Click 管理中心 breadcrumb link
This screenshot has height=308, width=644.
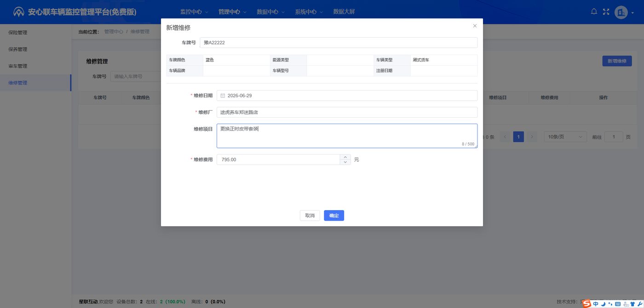tap(114, 32)
